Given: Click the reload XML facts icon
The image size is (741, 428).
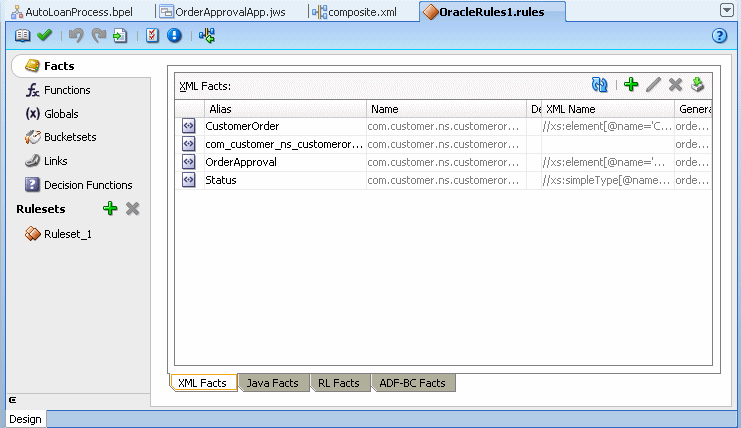Looking at the screenshot, I should coord(600,85).
